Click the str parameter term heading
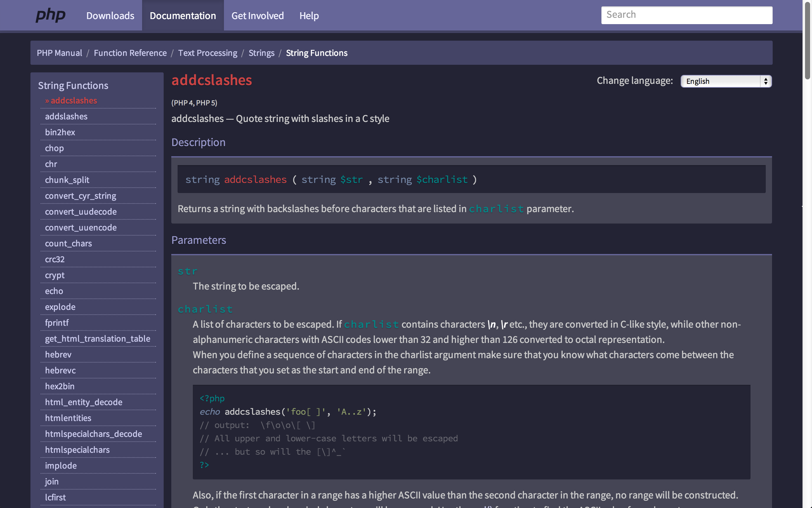812x508 pixels. [187, 271]
